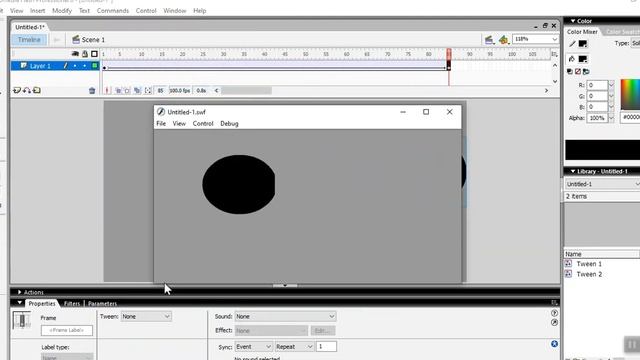Open the stage zoom percentage dropdown
640x360 pixels.
tap(554, 39)
